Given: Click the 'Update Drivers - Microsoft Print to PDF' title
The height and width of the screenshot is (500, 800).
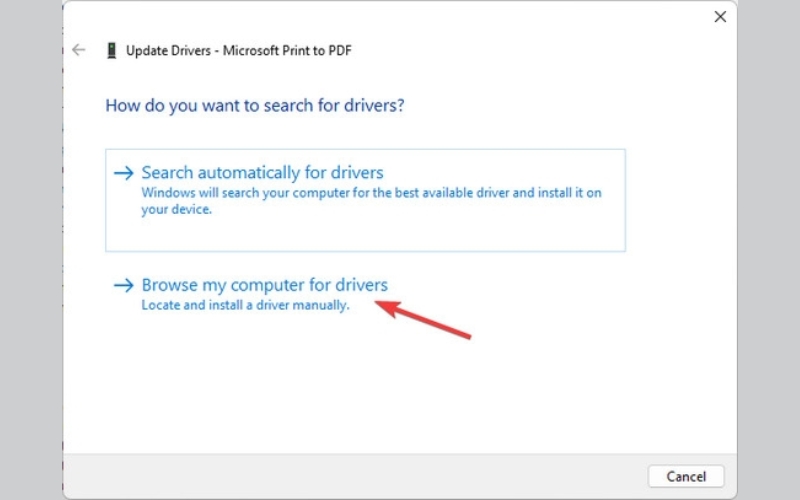Looking at the screenshot, I should click(239, 51).
